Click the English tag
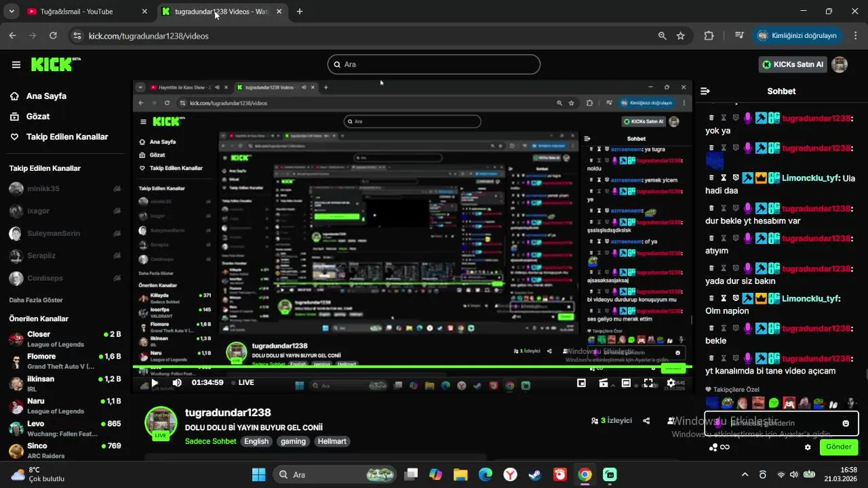 click(256, 441)
